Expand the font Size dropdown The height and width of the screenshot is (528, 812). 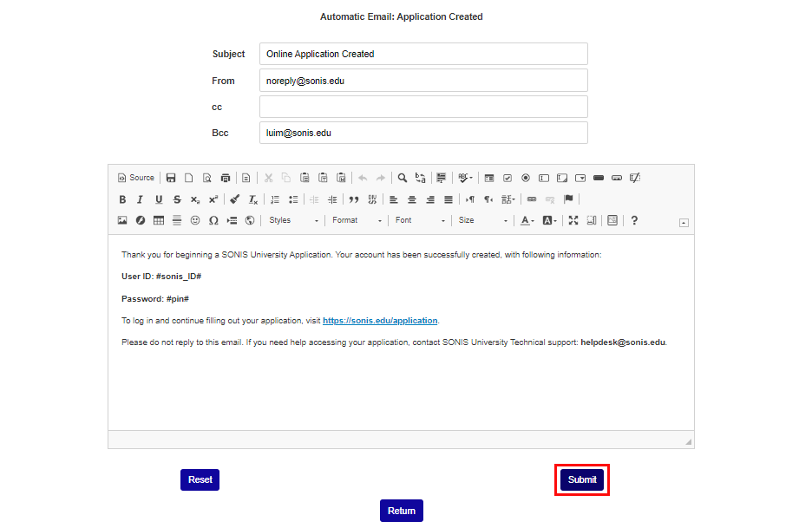(482, 219)
